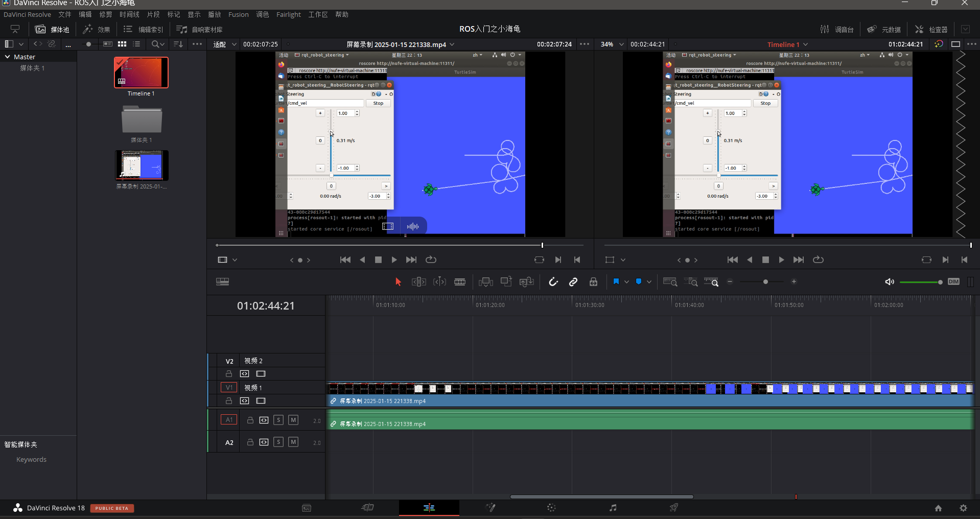Open the 调音台 mixer button
The height and width of the screenshot is (519, 980).
837,30
